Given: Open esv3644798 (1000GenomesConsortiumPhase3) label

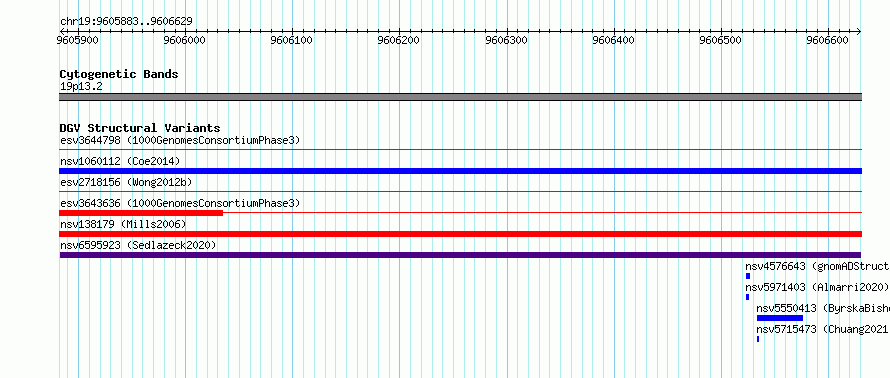Looking at the screenshot, I should tap(180, 140).
